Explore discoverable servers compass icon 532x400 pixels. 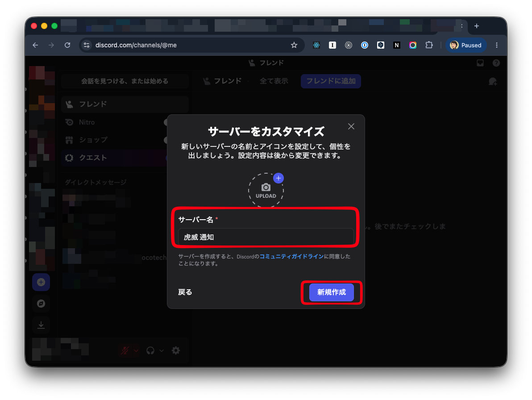41,304
